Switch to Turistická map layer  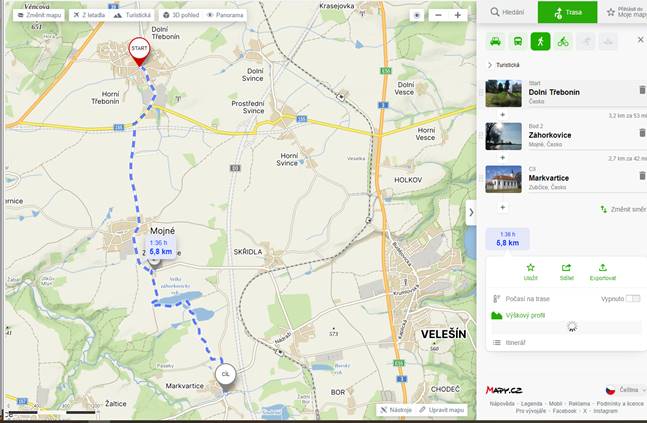[x=132, y=15]
